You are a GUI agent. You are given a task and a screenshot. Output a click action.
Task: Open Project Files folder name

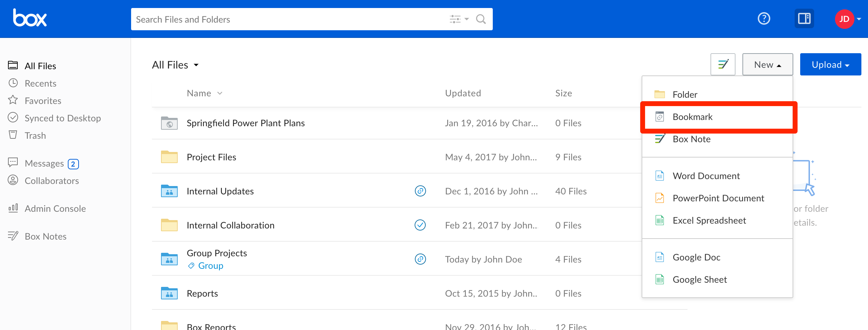point(211,157)
